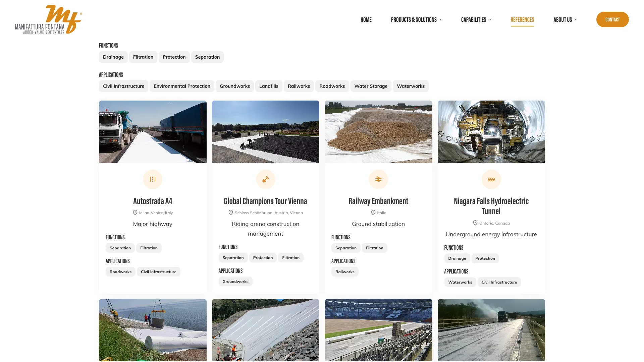Click the location pin beside Schloss Schönbrunn
Screen dimensions: 644x362
point(231,213)
